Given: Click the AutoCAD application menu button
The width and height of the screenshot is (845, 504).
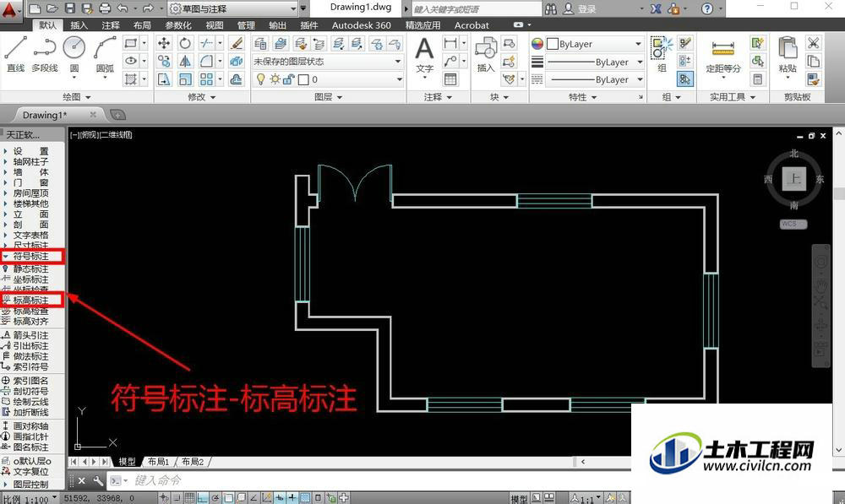Looking at the screenshot, I should click(x=10, y=10).
